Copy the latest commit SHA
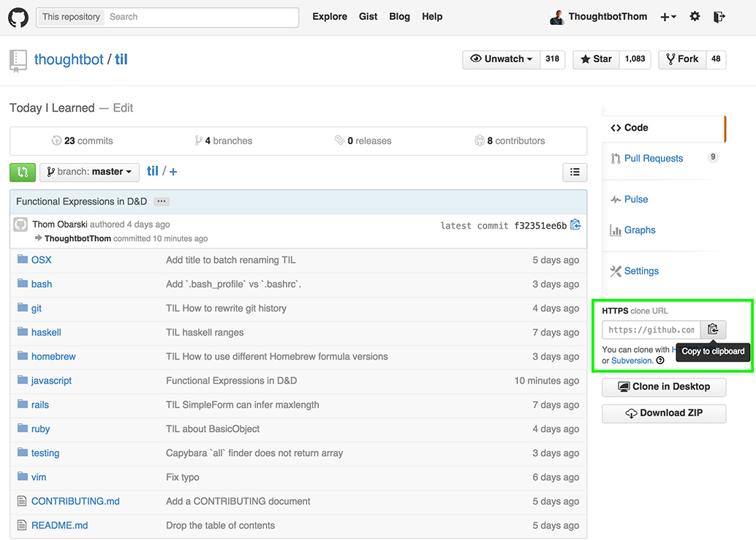Viewport: 756px width, 540px height. 575,225
